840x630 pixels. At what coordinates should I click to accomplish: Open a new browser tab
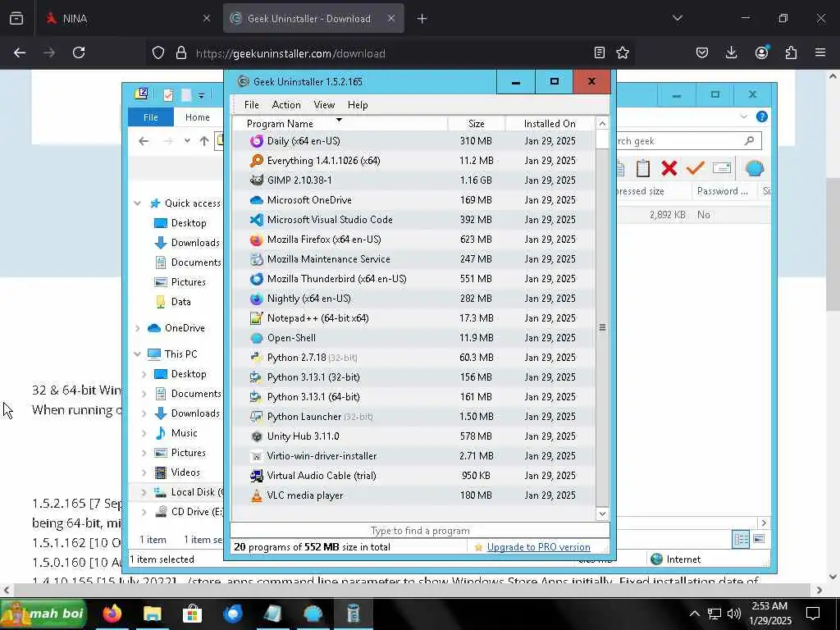[x=422, y=19]
